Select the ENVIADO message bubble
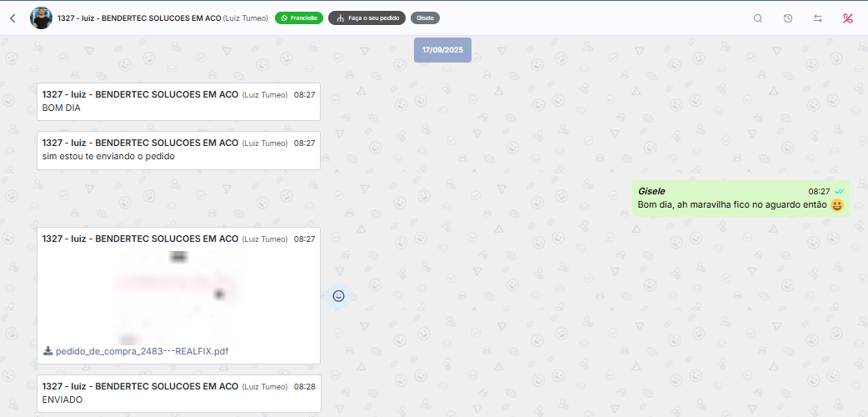Screen dimensions: 868x417 tap(179, 393)
